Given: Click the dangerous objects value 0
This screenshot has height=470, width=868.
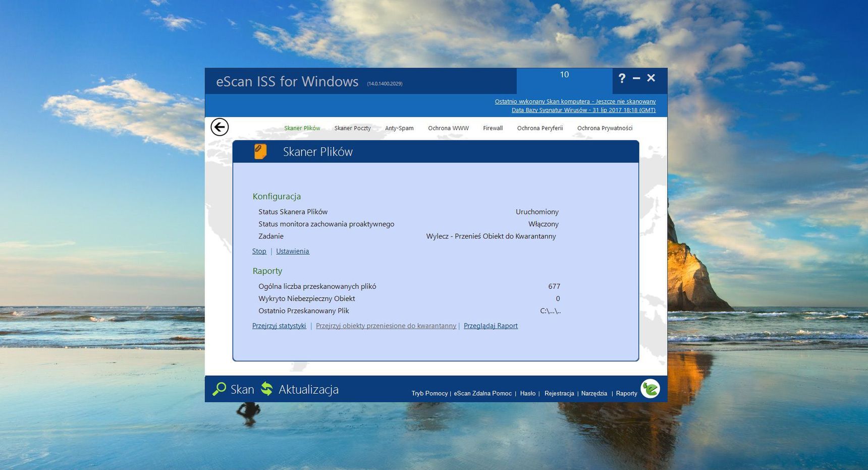Looking at the screenshot, I should tap(558, 299).
